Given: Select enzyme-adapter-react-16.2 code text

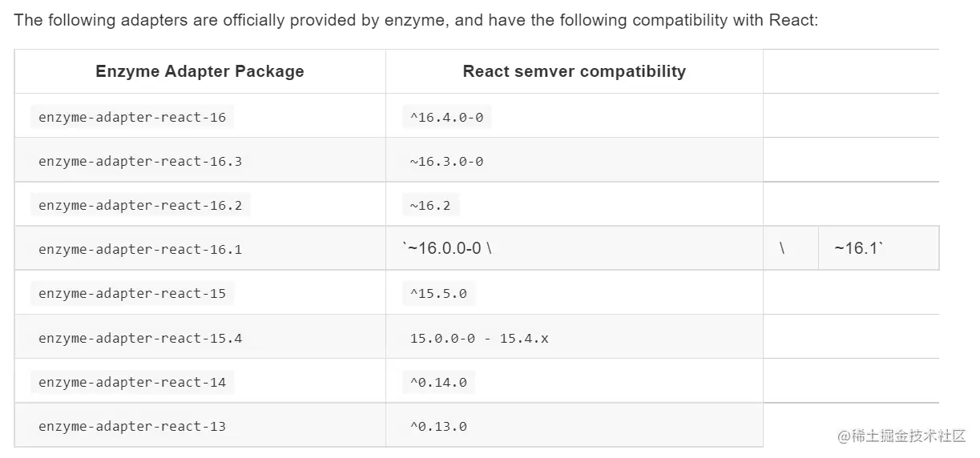Looking at the screenshot, I should coord(140,206).
